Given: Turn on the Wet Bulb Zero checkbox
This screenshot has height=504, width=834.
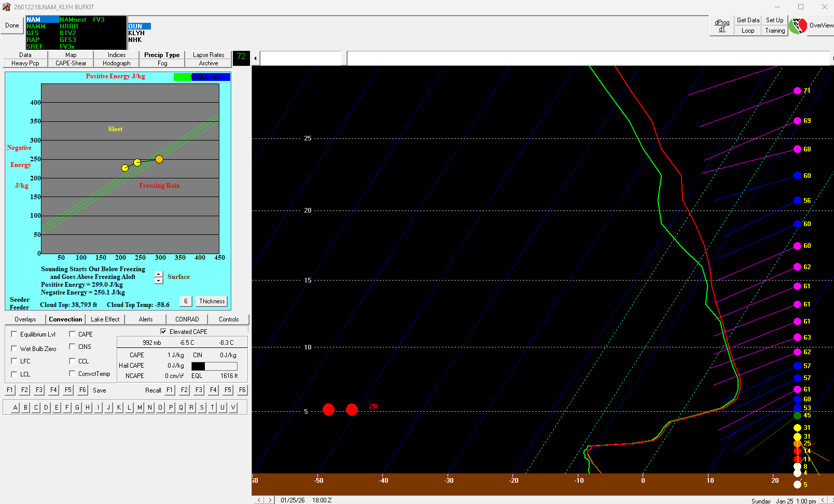Looking at the screenshot, I should click(x=14, y=348).
